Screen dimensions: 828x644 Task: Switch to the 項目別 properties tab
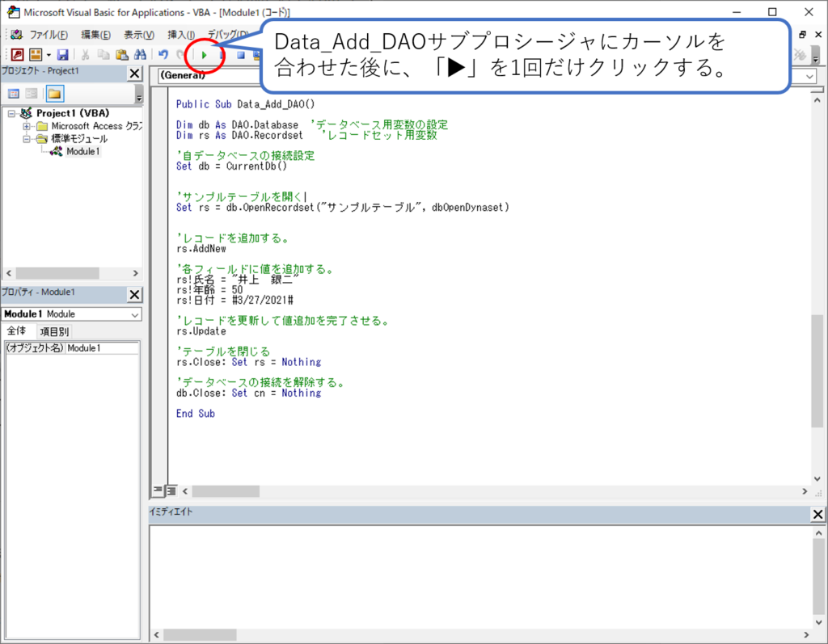pyautogui.click(x=54, y=330)
